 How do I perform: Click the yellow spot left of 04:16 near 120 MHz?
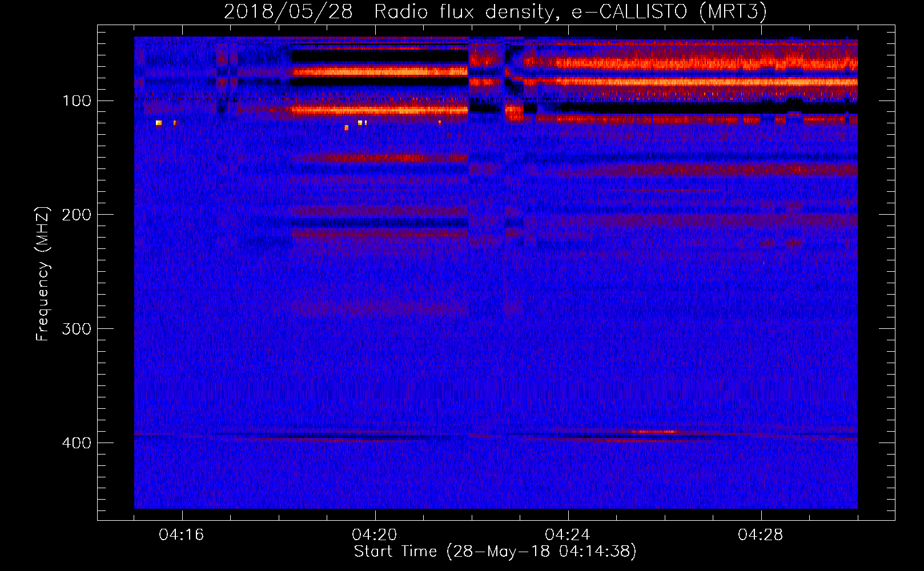click(x=159, y=123)
